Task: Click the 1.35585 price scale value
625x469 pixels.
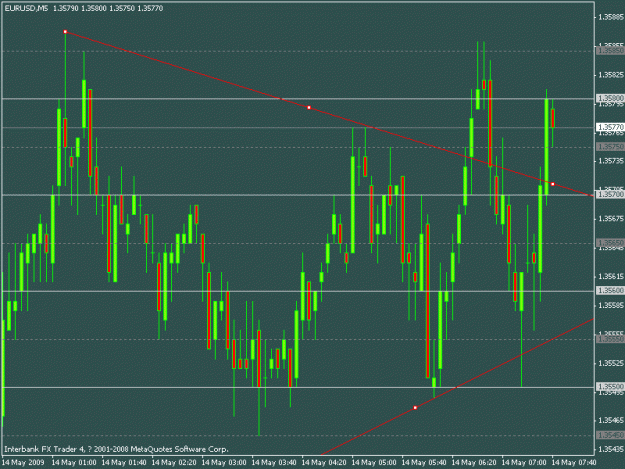Action: point(611,305)
